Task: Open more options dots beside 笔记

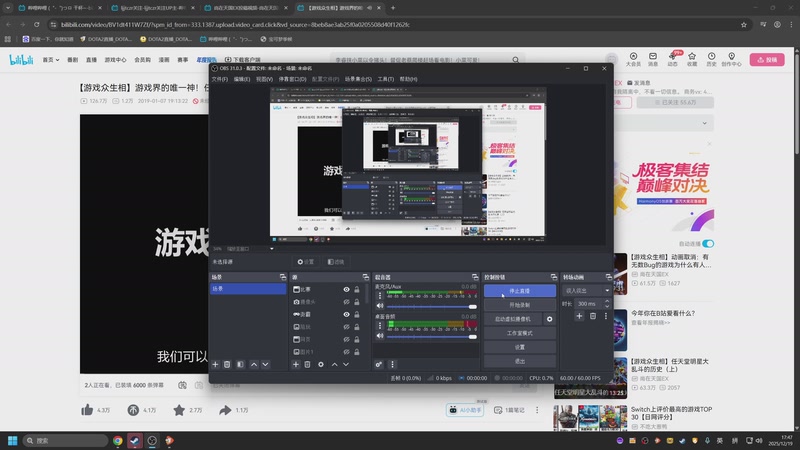Action: 537,410
